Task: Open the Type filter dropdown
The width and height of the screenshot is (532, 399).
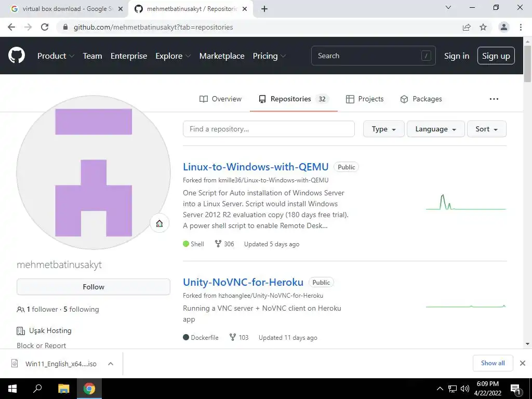Action: tap(384, 129)
